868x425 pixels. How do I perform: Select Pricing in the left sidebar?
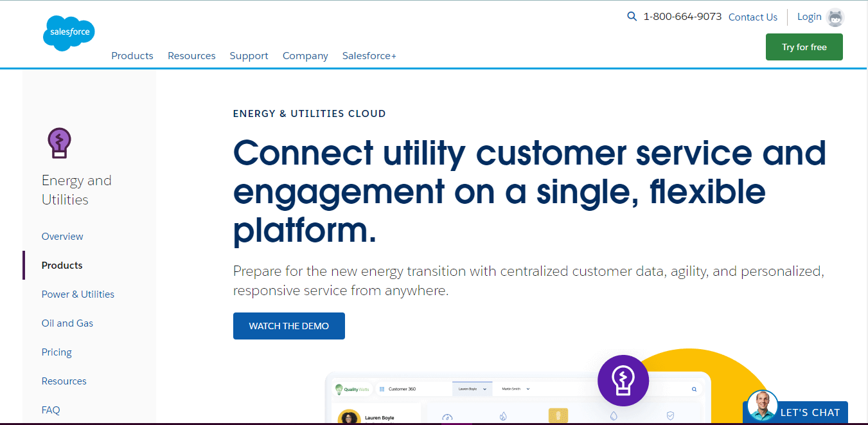click(57, 352)
